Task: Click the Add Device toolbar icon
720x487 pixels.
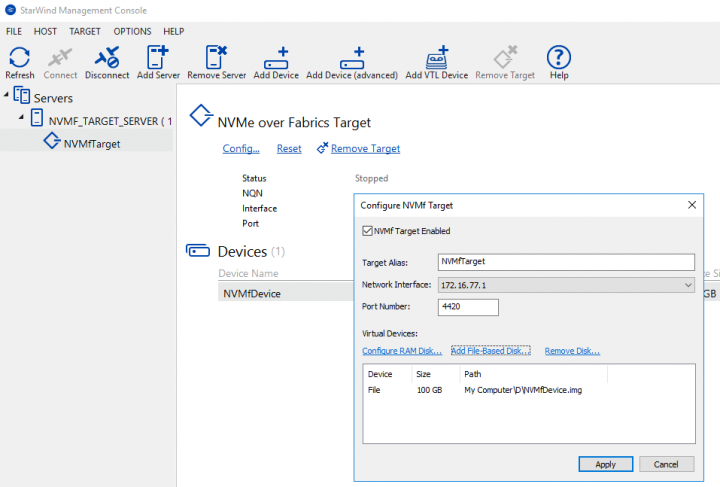Action: [x=276, y=58]
